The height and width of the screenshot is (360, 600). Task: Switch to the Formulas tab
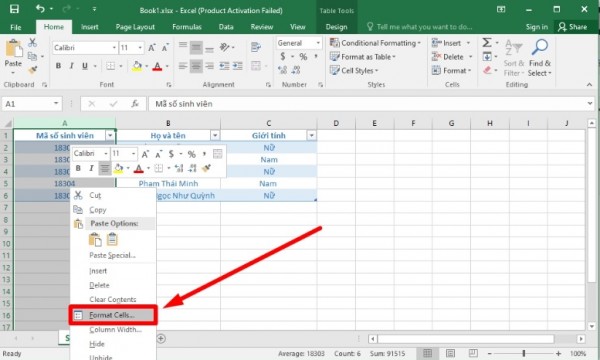pos(187,27)
